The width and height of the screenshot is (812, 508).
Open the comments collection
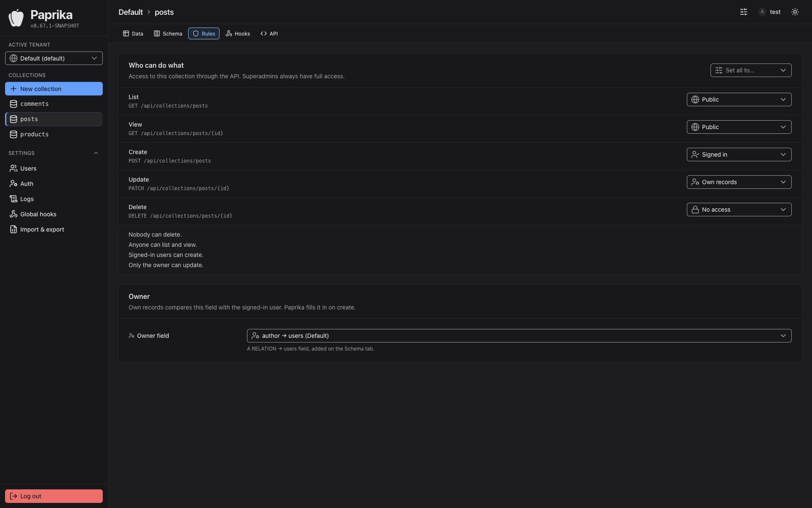tap(54, 104)
